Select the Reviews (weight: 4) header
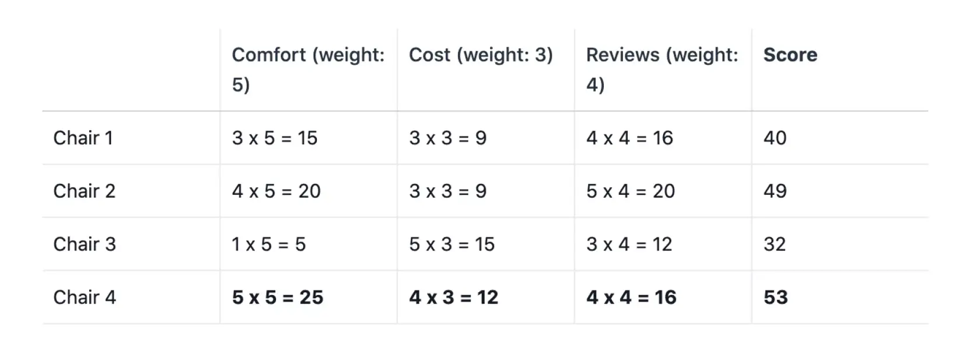The width and height of the screenshot is (980, 350). [x=662, y=69]
